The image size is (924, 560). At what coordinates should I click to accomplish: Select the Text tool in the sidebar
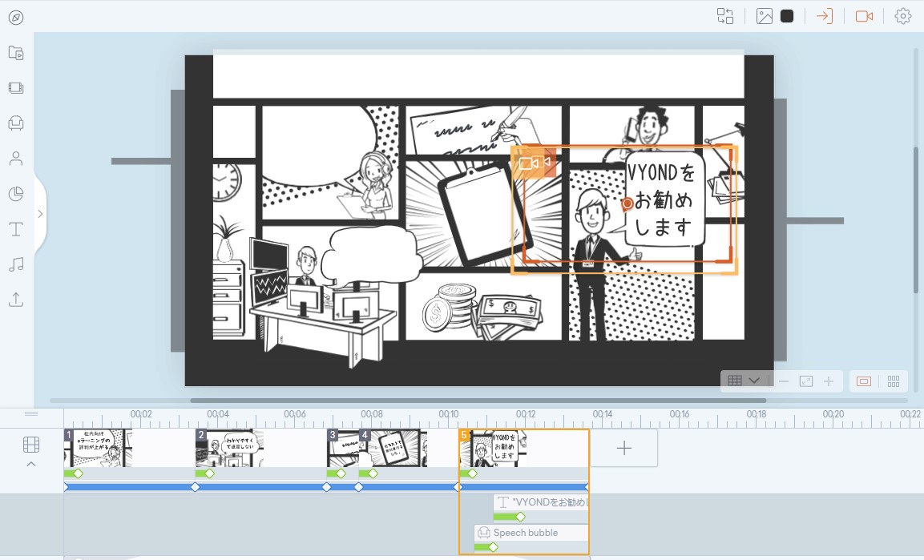tap(16, 229)
